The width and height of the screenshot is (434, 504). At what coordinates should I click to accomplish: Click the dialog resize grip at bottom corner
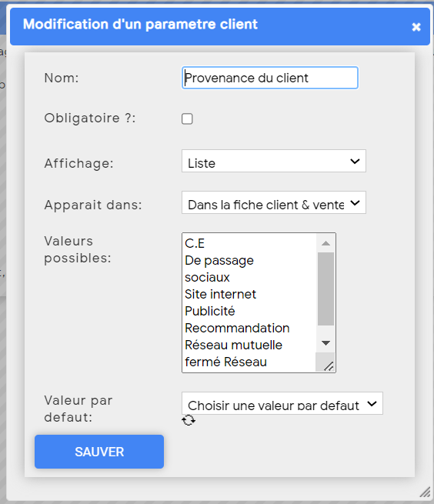425,492
